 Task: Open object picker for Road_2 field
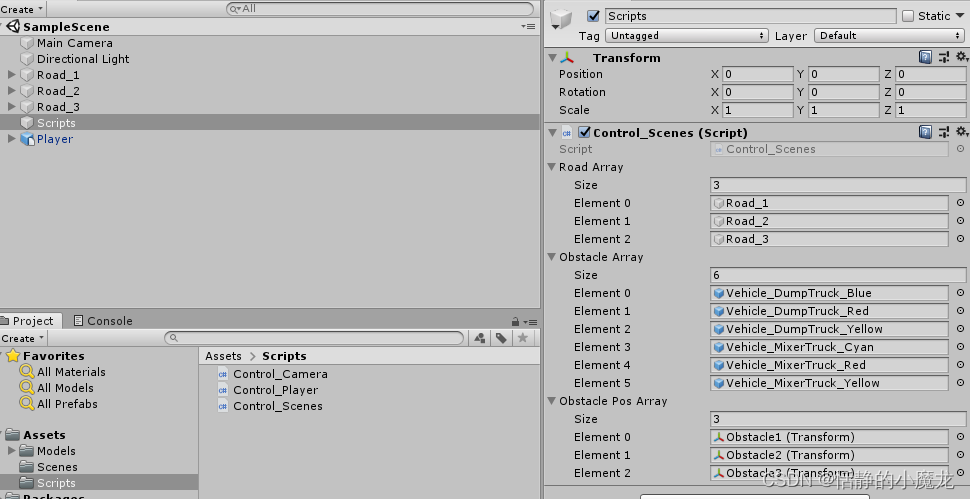[x=960, y=221]
